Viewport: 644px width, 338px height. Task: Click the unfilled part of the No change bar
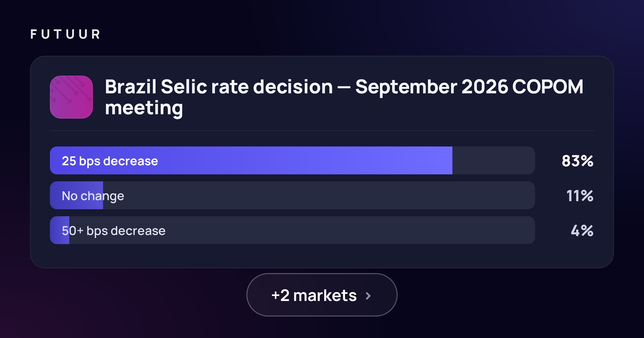tap(319, 195)
